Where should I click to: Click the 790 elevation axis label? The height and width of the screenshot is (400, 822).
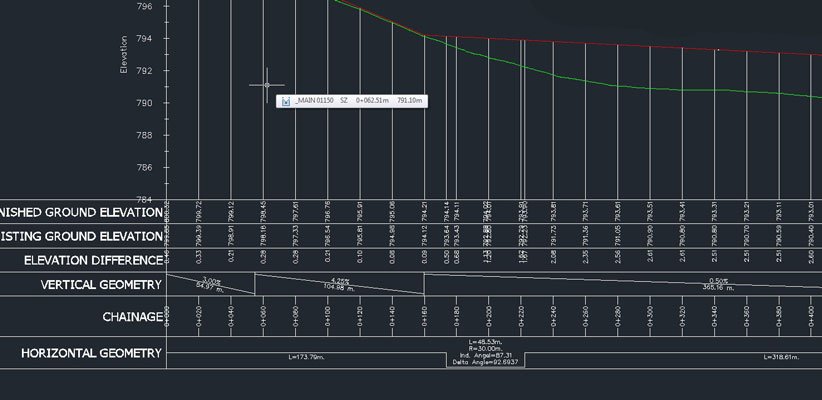click(142, 103)
